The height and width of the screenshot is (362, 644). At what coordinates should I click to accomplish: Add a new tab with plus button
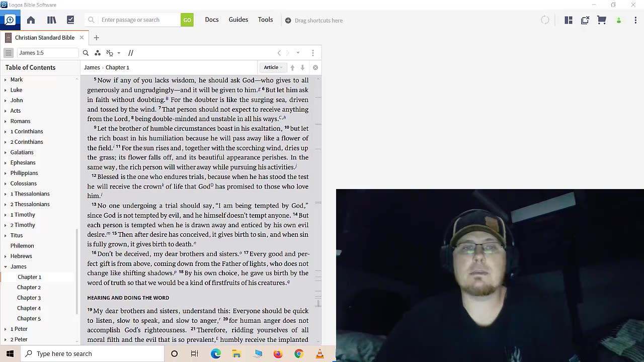point(96,38)
